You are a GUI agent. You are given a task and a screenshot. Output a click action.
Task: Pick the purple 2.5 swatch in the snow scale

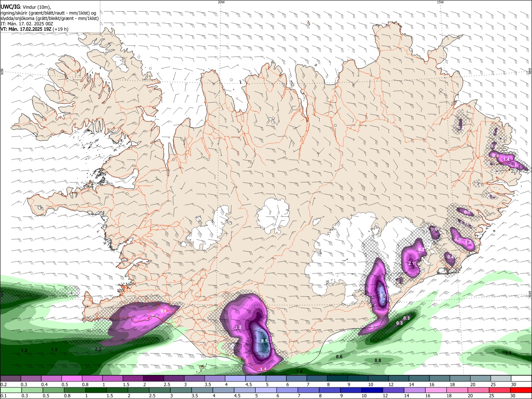174,379
